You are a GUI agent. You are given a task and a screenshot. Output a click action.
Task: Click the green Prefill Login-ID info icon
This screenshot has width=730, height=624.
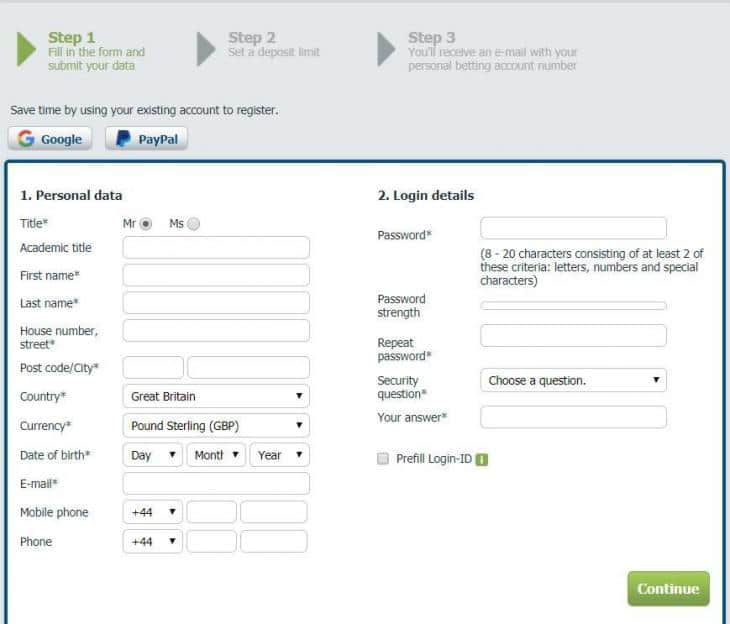[x=482, y=459]
